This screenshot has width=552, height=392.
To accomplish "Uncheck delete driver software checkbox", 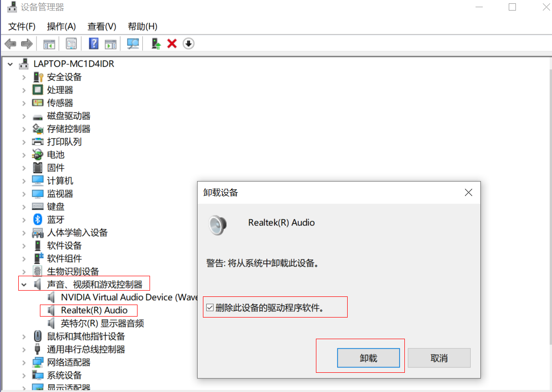I will tap(210, 308).
